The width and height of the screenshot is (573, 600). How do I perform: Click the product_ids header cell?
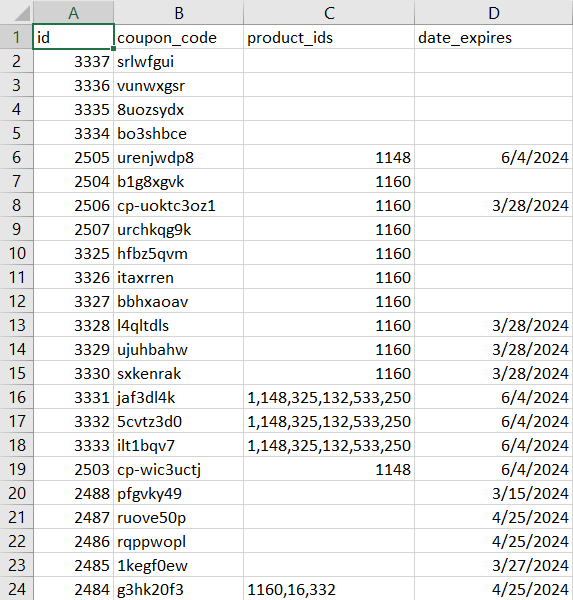(x=329, y=37)
